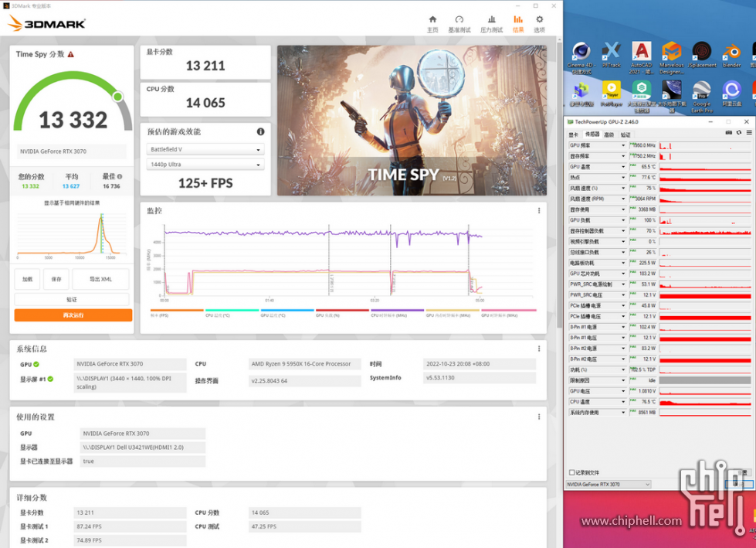Open the PFTrack desktop shortcut

(x=612, y=55)
